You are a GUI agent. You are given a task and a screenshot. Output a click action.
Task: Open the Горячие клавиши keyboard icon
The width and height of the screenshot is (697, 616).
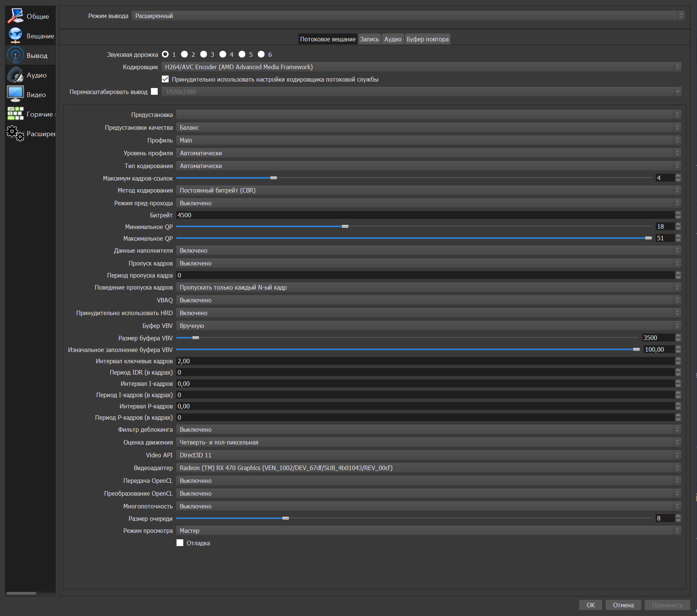pyautogui.click(x=15, y=114)
